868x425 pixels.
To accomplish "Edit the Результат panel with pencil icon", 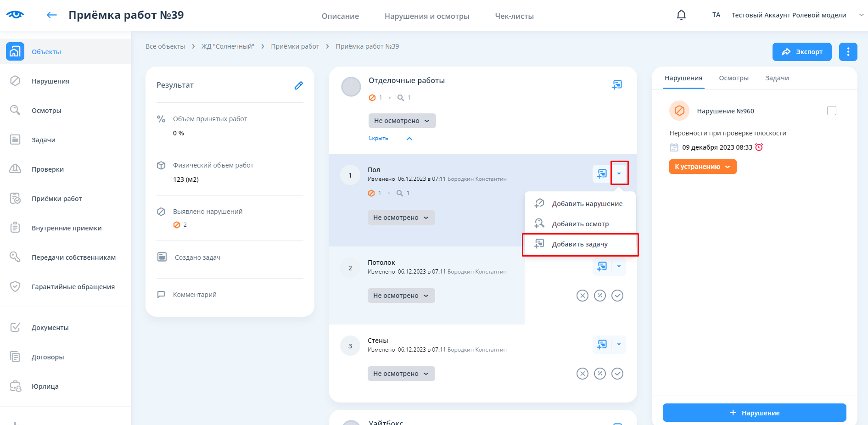I will click(x=298, y=85).
